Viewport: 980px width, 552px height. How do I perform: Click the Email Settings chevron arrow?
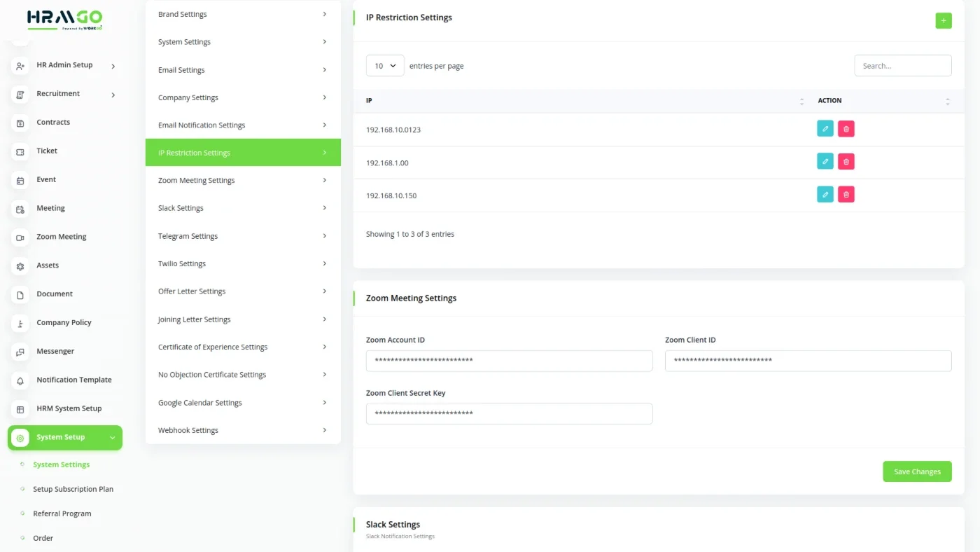tap(325, 69)
